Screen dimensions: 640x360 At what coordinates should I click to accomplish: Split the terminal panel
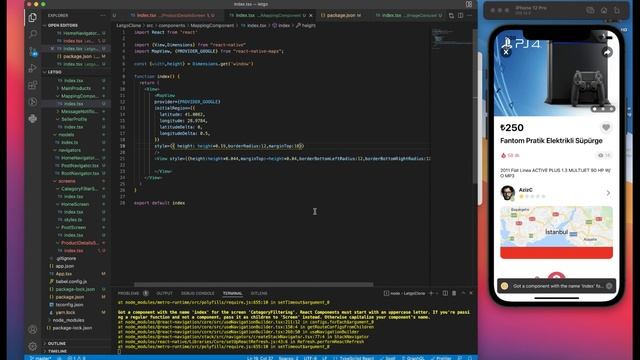tap(445, 293)
